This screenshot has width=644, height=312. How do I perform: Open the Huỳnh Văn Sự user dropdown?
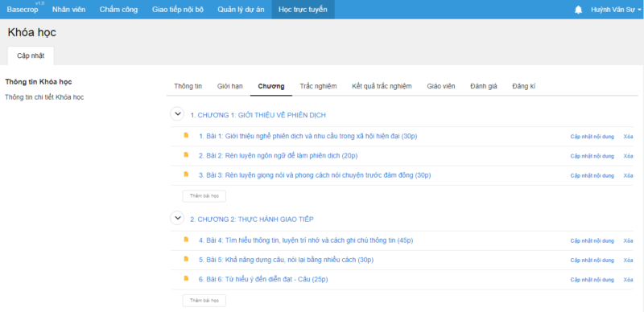click(x=616, y=10)
